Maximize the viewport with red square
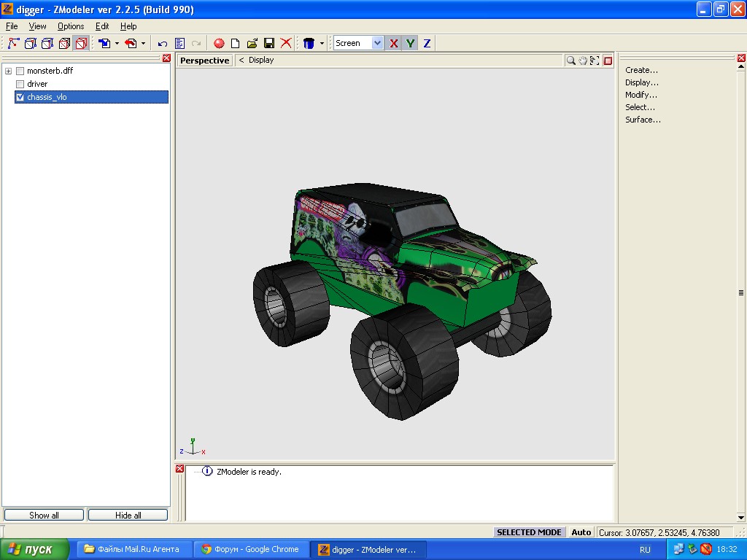 pyautogui.click(x=608, y=61)
